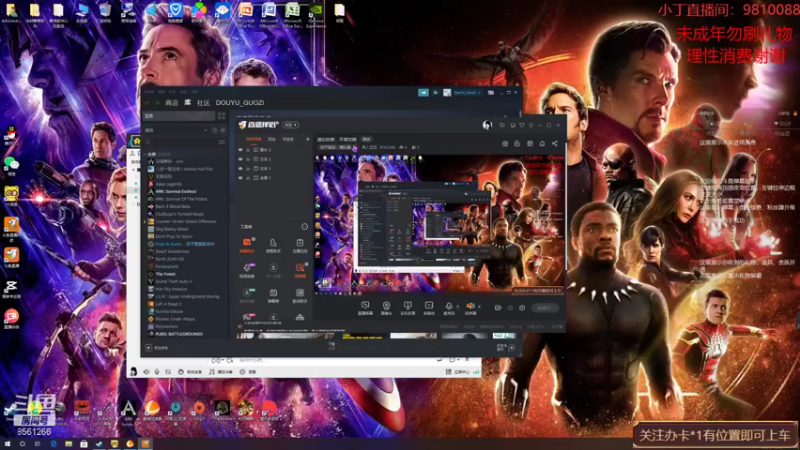Screen dimensions: 800x450
Task: Toggle microphone in stream toolbar
Action: point(449,308)
